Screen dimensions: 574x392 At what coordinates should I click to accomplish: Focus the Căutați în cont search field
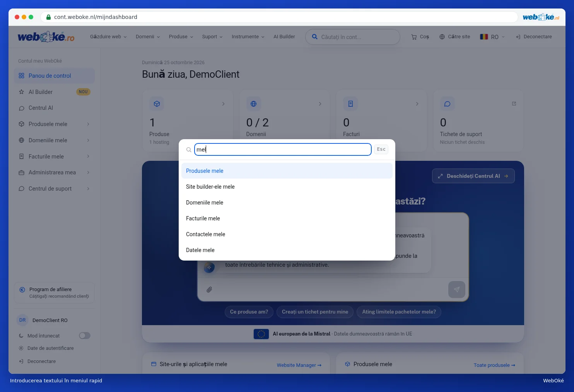(x=353, y=37)
